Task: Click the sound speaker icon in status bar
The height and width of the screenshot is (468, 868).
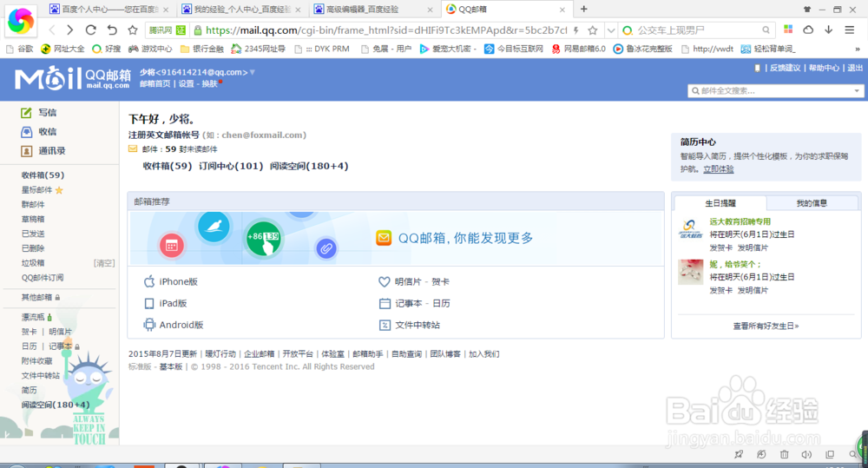Action: (x=806, y=454)
